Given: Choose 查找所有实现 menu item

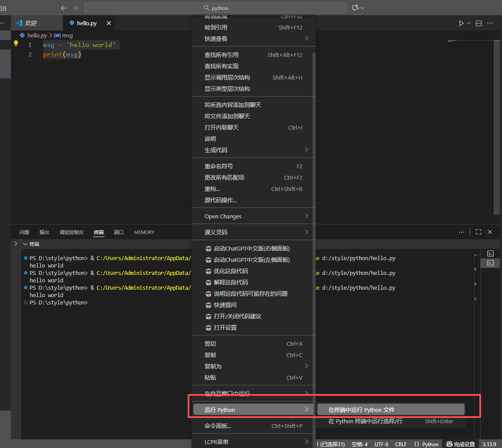Looking at the screenshot, I should 253,66.
